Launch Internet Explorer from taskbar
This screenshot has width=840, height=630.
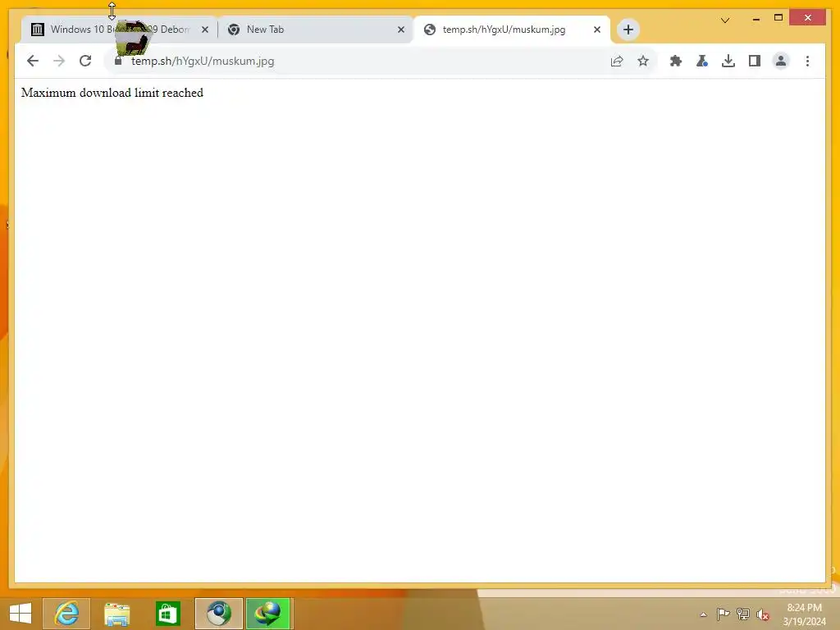[x=66, y=614]
